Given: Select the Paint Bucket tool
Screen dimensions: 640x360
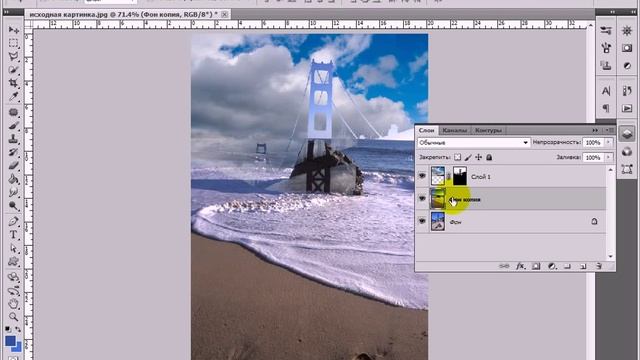Looking at the screenshot, I should pos(13,179).
